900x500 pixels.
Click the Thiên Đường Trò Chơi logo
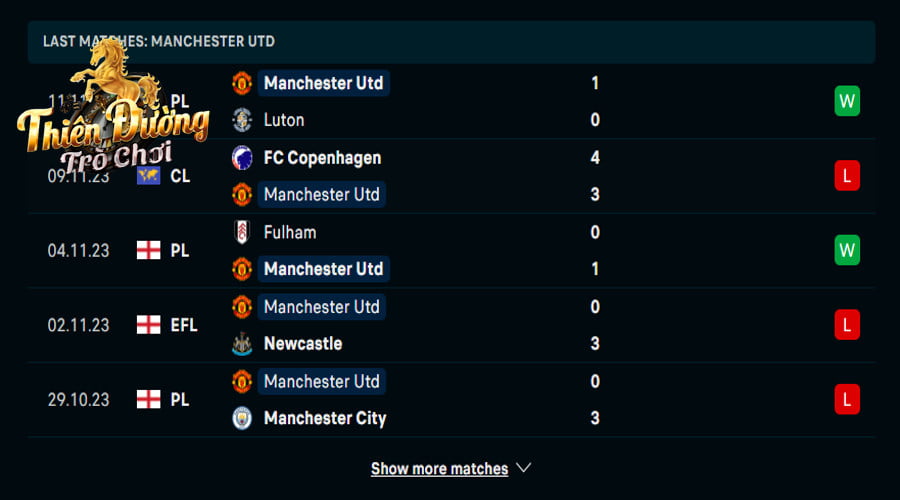(x=114, y=108)
